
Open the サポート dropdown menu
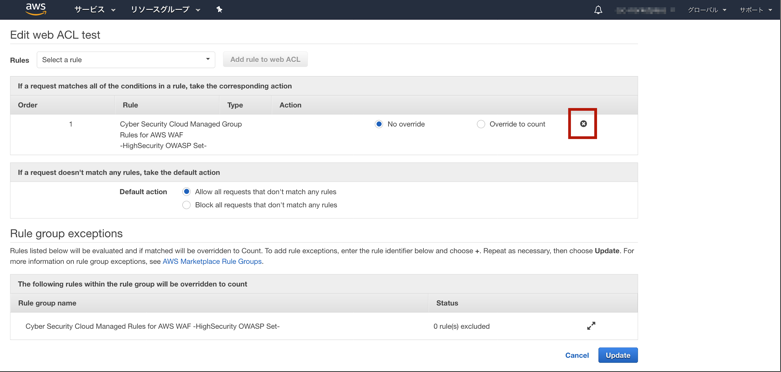[x=756, y=10]
